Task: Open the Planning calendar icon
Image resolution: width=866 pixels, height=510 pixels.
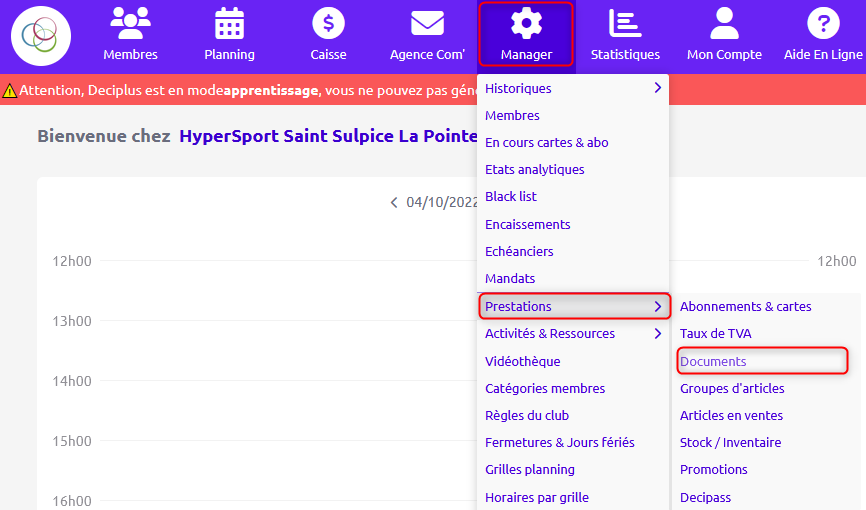Action: [x=229, y=23]
